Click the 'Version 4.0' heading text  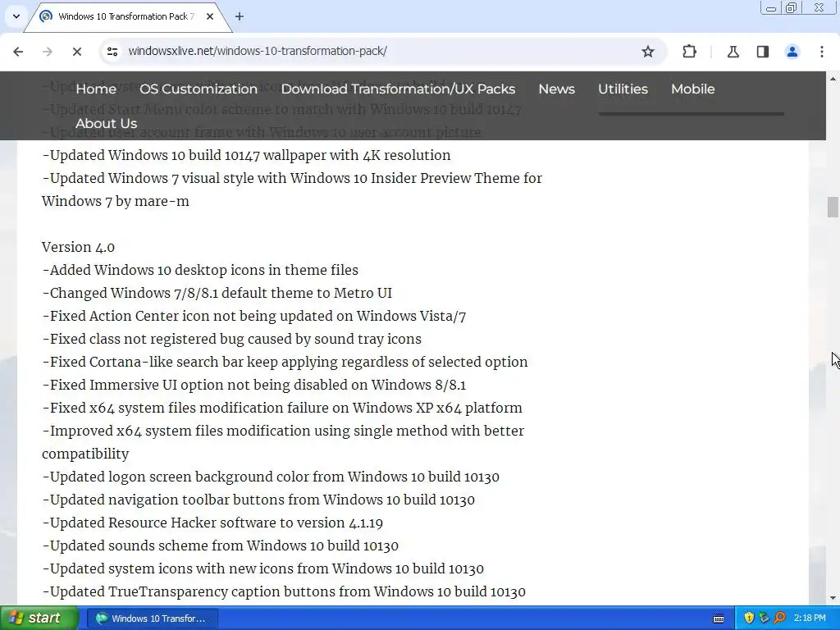(x=78, y=247)
